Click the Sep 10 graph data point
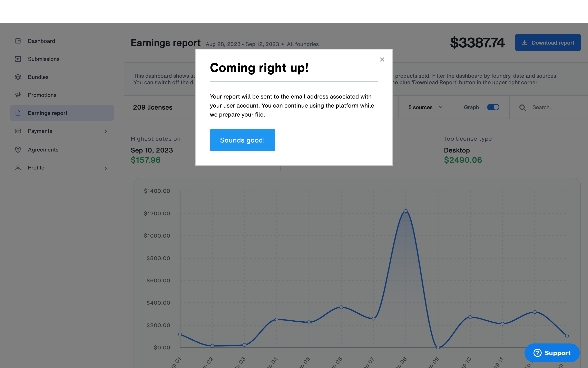Image resolution: width=588 pixels, height=368 pixels. pos(470,317)
